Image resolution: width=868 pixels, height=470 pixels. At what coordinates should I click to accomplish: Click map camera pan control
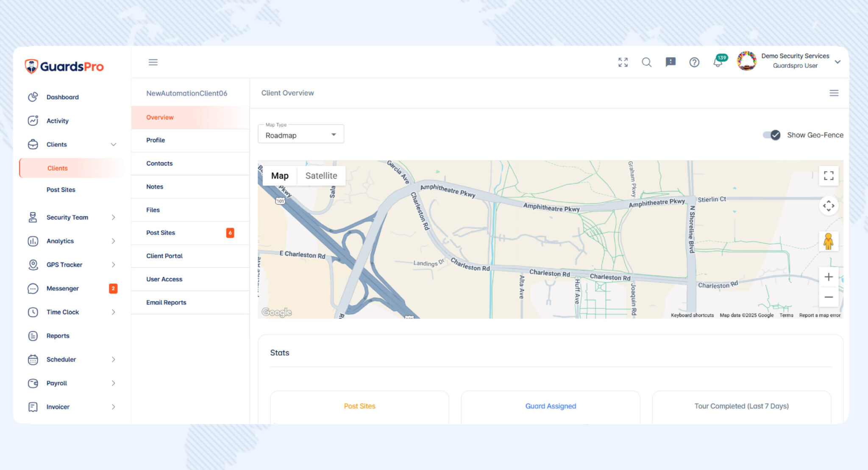[829, 206]
